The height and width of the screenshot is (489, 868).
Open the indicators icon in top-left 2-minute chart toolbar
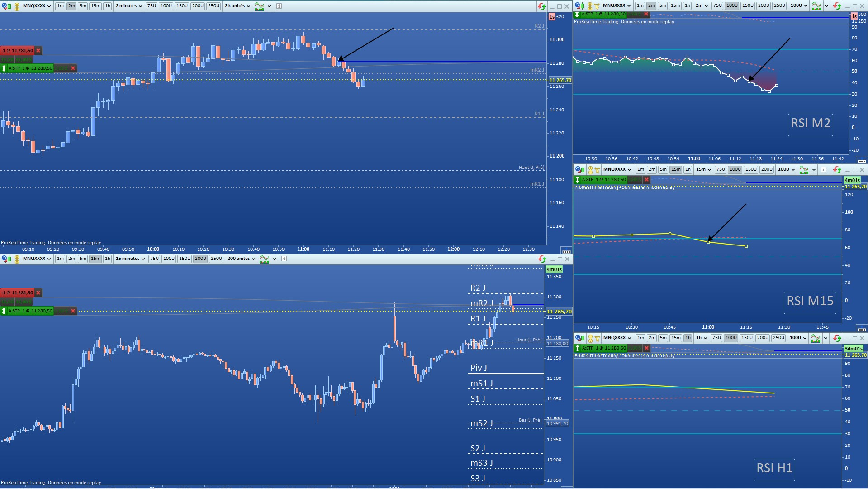coord(259,6)
